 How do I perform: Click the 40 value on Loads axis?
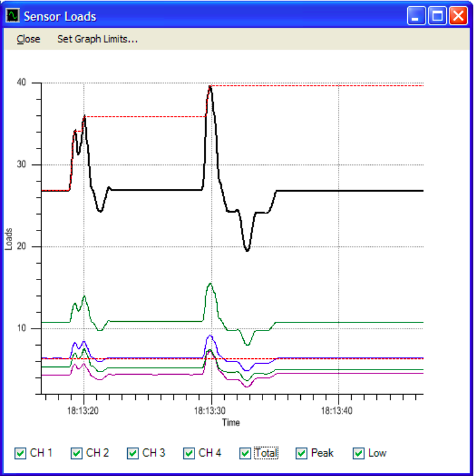click(x=21, y=82)
